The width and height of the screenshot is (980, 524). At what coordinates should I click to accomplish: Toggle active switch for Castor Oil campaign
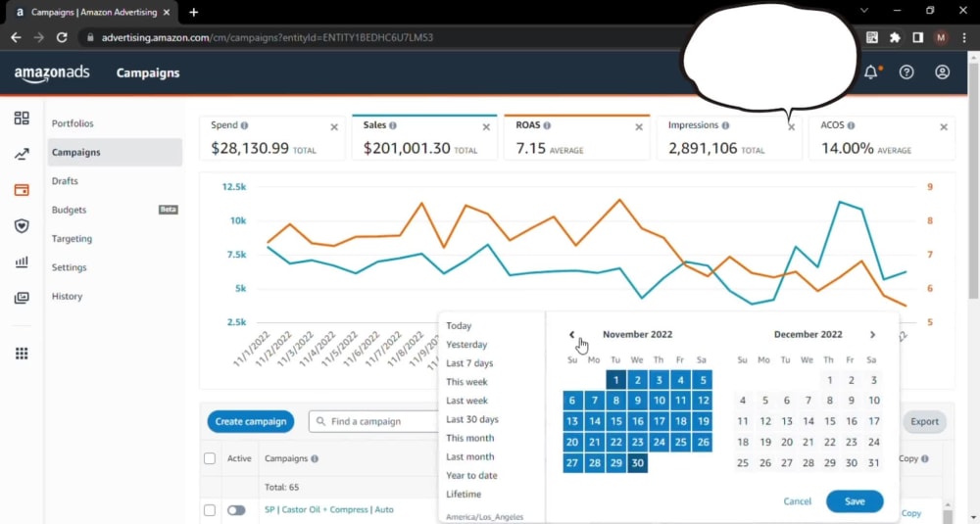[x=236, y=510]
